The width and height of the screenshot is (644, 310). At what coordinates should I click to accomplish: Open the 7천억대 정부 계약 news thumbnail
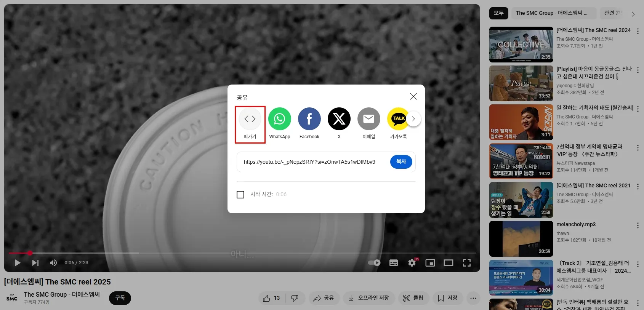pyautogui.click(x=521, y=161)
